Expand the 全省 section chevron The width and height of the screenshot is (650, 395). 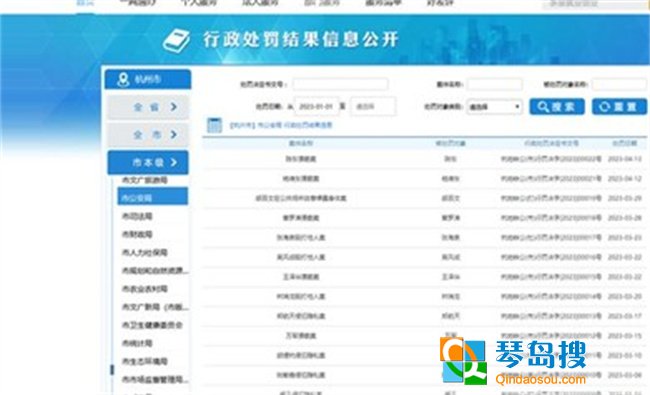(174, 107)
